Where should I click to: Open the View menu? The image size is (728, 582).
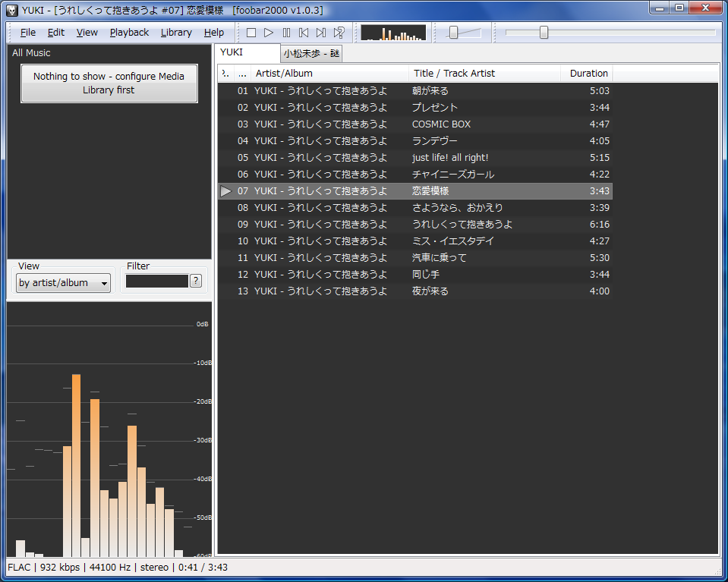87,33
